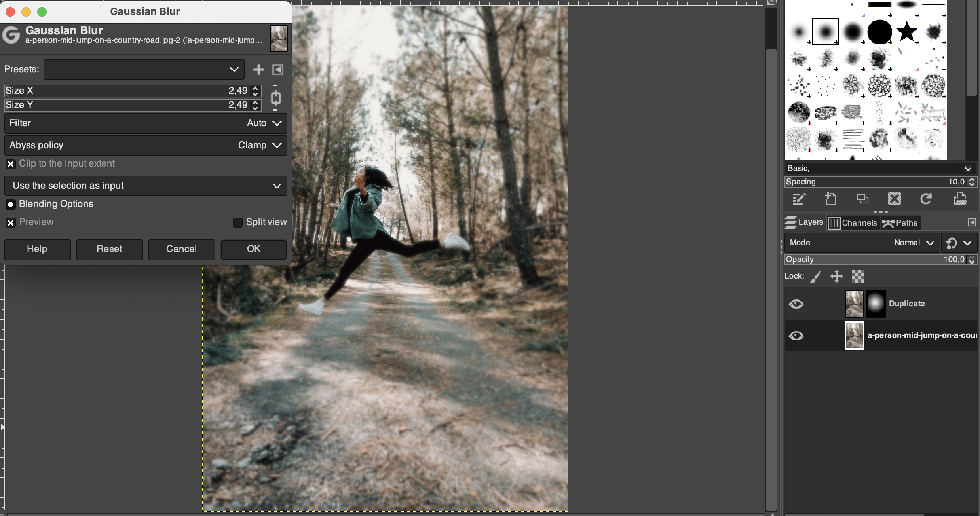
Task: Delete the selected brush
Action: pos(894,199)
